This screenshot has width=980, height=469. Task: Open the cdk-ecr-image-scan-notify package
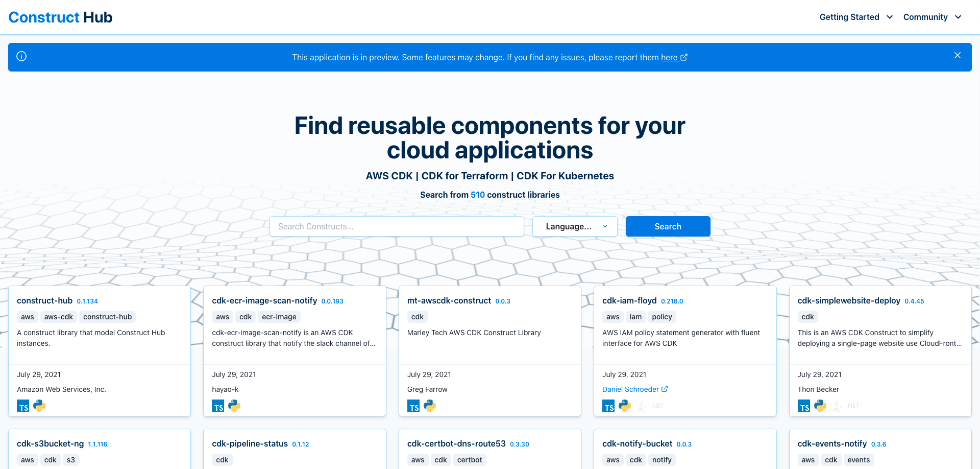264,300
